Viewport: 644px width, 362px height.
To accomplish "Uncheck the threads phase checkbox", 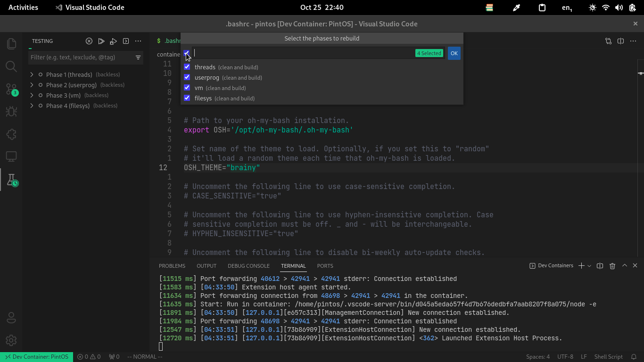I will pos(187,67).
